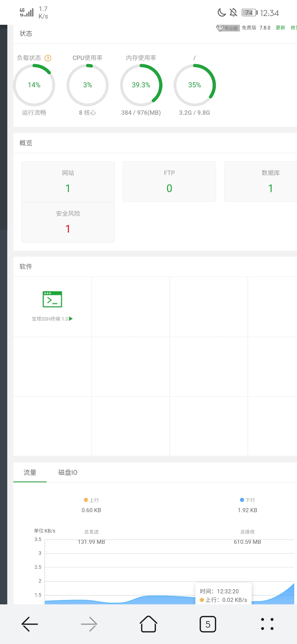Click the play arrow beside 宝塔SSH终端 1.0
297x644 pixels.
click(x=71, y=319)
